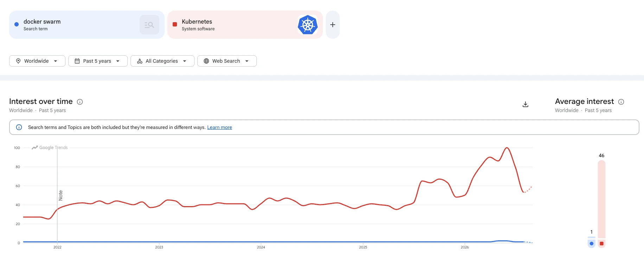Click the 2026 label on the time axis
This screenshot has height=259, width=644.
[465, 247]
